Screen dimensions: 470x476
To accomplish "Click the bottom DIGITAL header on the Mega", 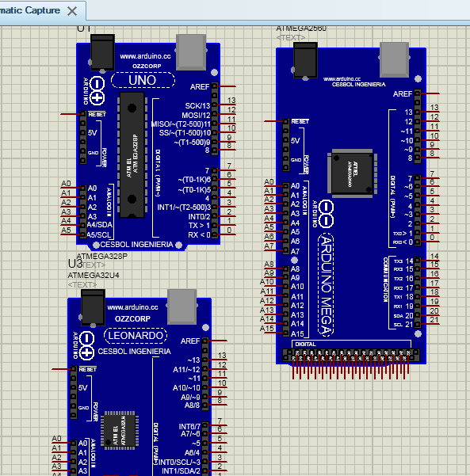I will [351, 356].
